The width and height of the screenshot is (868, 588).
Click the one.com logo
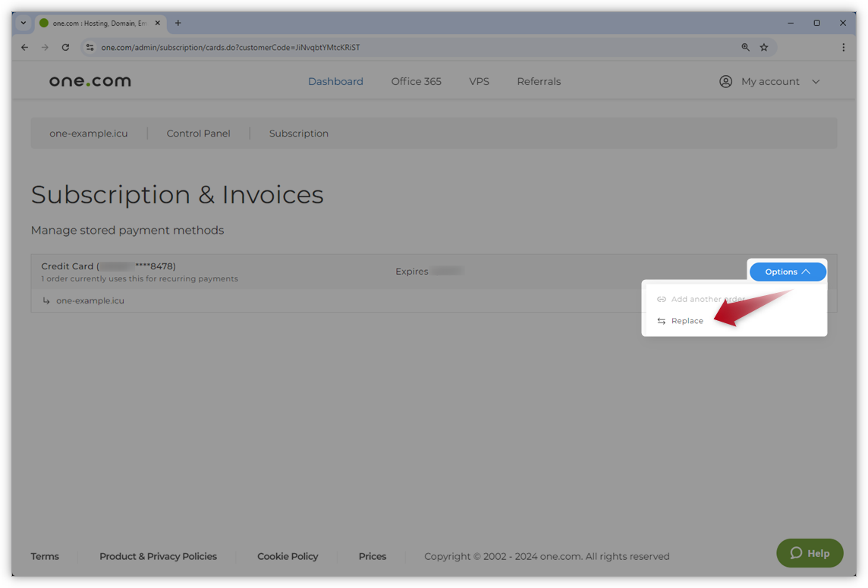click(x=90, y=81)
